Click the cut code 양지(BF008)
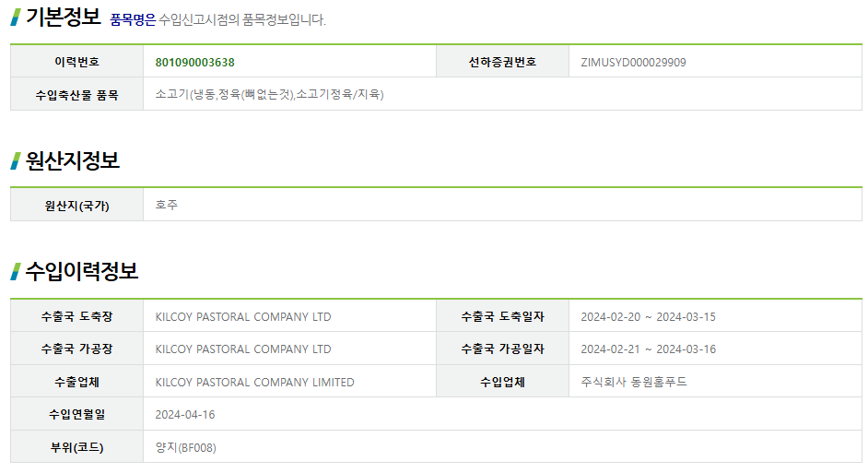Image resolution: width=868 pixels, height=473 pixels. (x=185, y=447)
